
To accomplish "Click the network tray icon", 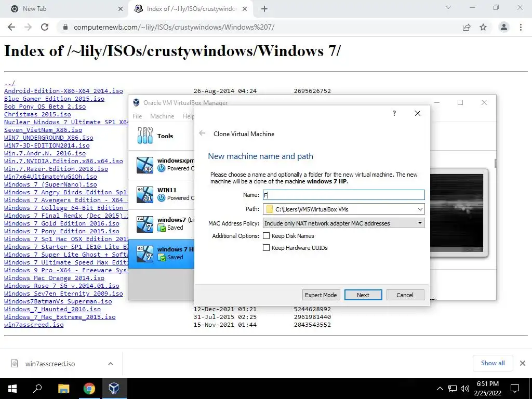I will 453,389.
